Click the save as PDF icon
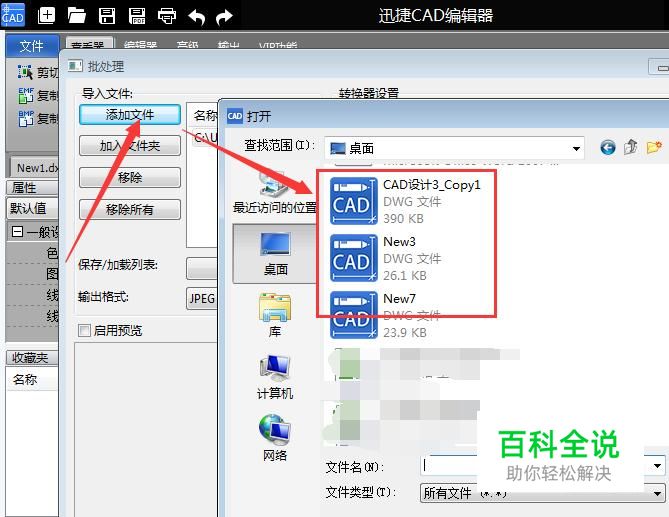The width and height of the screenshot is (669, 517). pos(137,16)
